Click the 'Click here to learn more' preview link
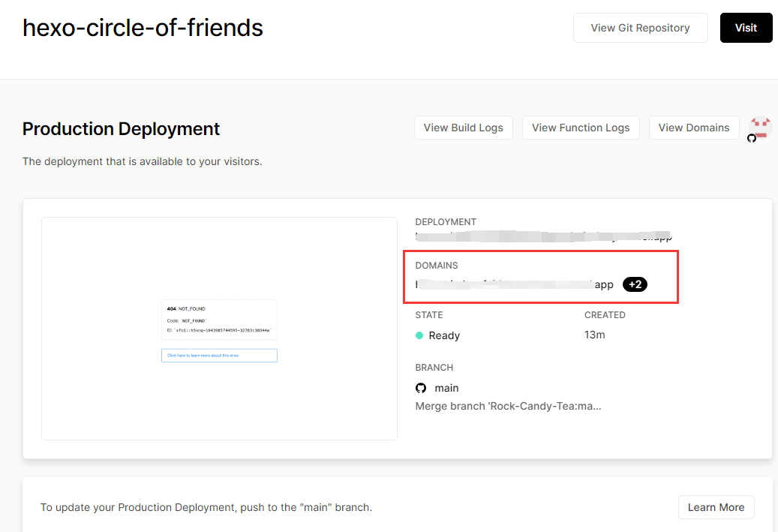778x532 pixels. pyautogui.click(x=219, y=355)
